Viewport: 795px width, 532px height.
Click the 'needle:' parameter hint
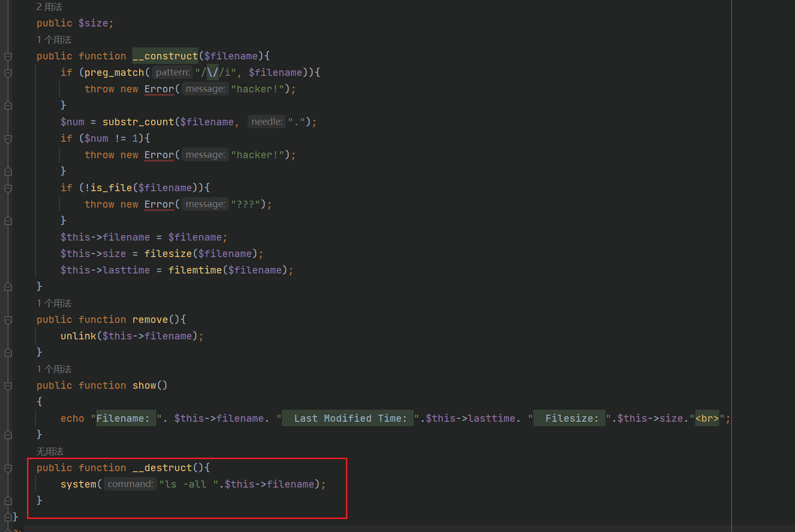[267, 122]
